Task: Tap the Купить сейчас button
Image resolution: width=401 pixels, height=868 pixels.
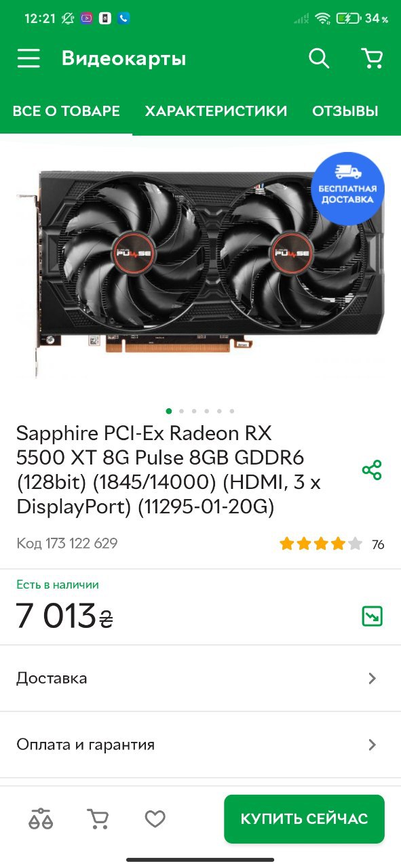Action: point(304,819)
